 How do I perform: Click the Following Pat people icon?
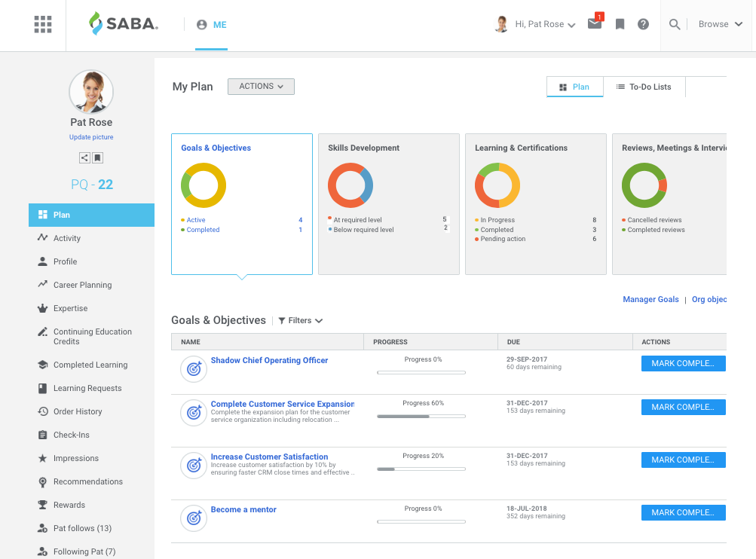pyautogui.click(x=43, y=551)
